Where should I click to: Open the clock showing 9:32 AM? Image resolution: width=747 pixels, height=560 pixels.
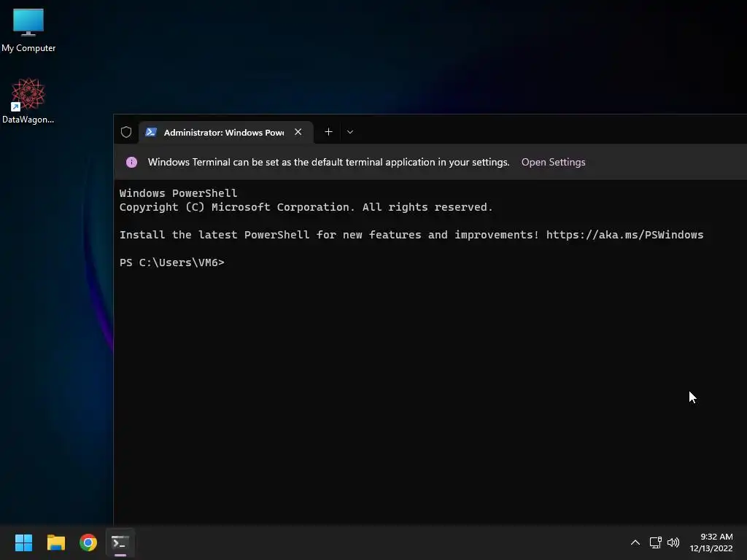pyautogui.click(x=711, y=542)
